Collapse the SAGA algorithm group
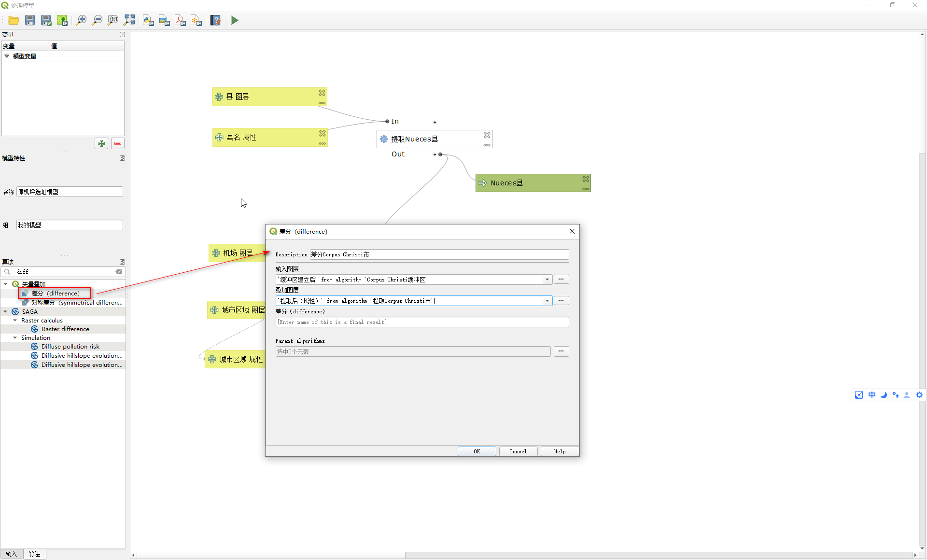The image size is (927, 560). click(x=6, y=311)
